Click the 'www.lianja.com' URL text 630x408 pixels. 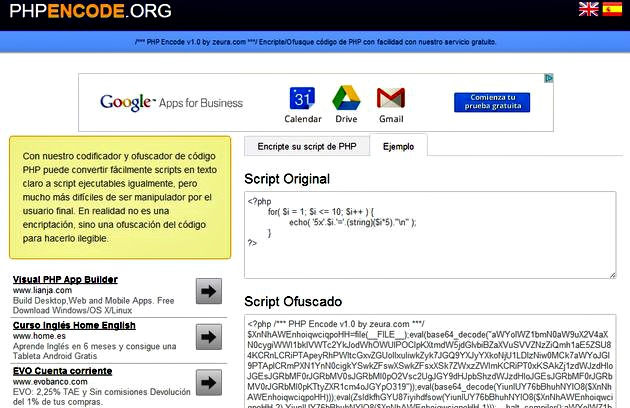[42, 290]
